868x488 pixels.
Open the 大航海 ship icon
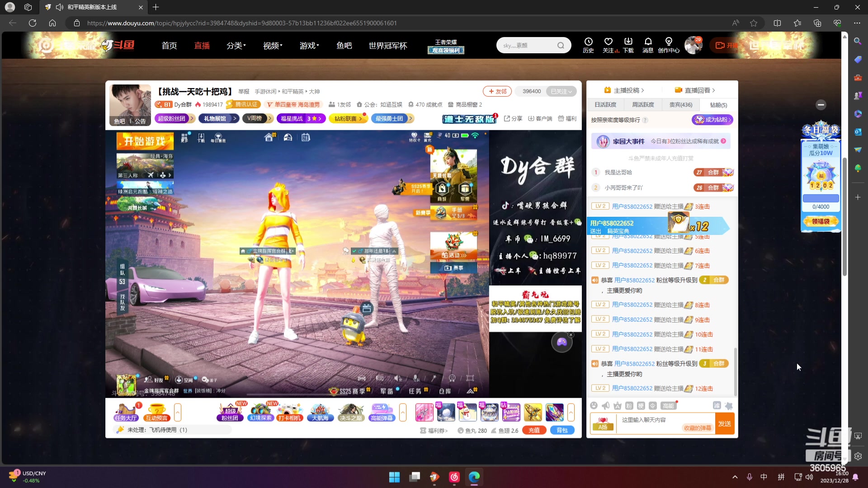[x=320, y=412]
